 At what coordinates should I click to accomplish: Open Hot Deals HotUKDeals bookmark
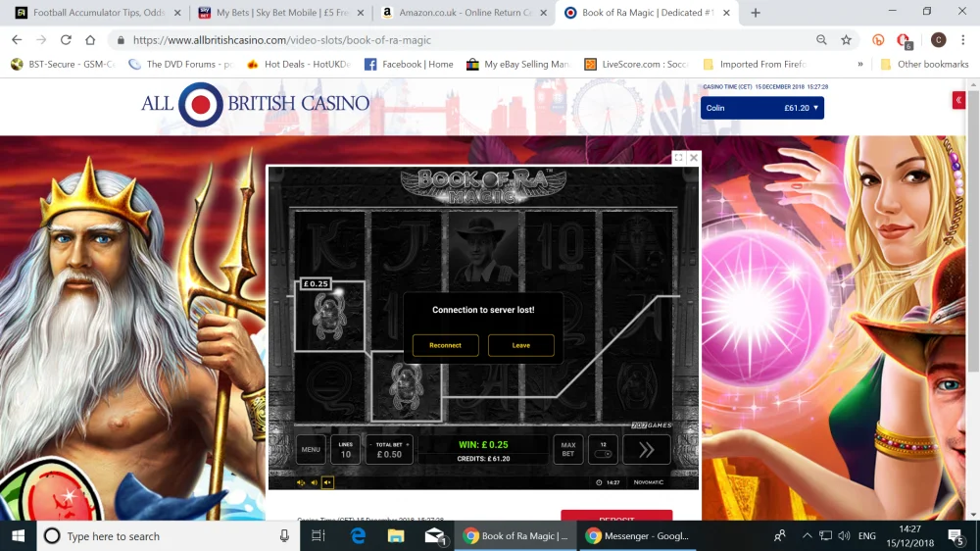(299, 64)
